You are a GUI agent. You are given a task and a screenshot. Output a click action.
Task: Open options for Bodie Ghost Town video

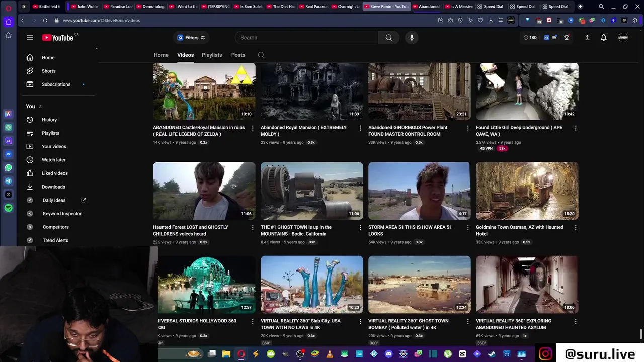click(x=360, y=227)
